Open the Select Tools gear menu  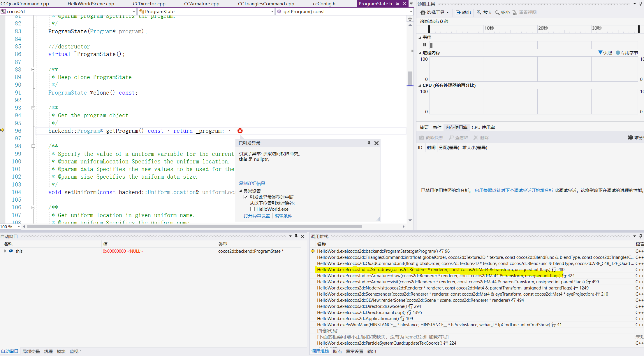[x=434, y=12]
